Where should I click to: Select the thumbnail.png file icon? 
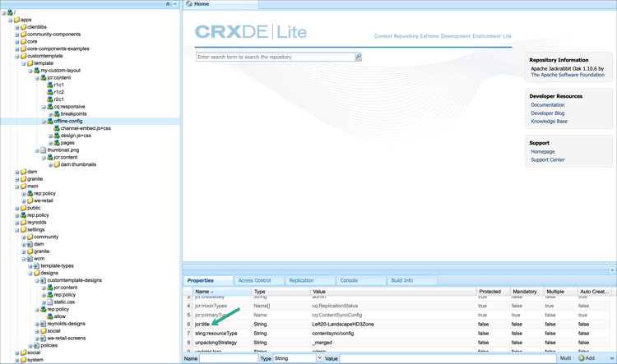[x=44, y=150]
